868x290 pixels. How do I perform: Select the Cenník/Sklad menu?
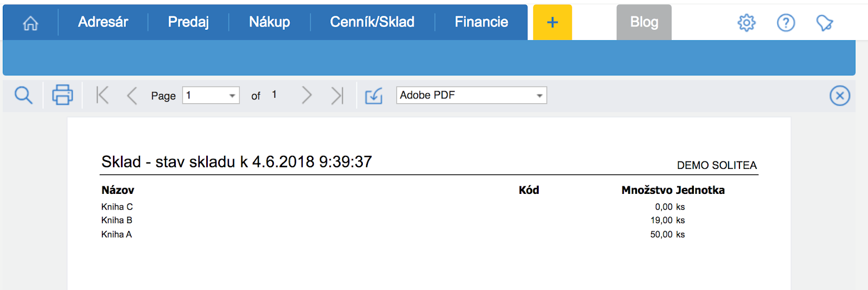point(372,22)
